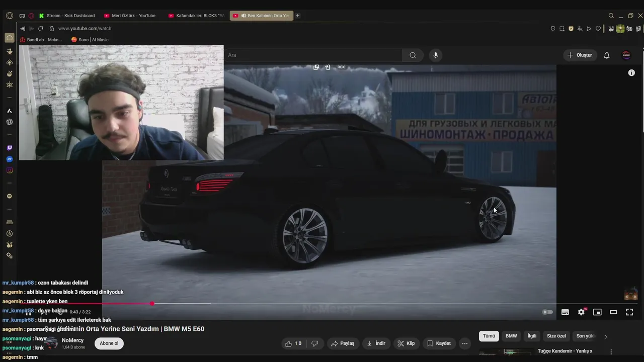Switch to Mert Öztürk - YouTube tab
The height and width of the screenshot is (362, 644).
(130, 16)
